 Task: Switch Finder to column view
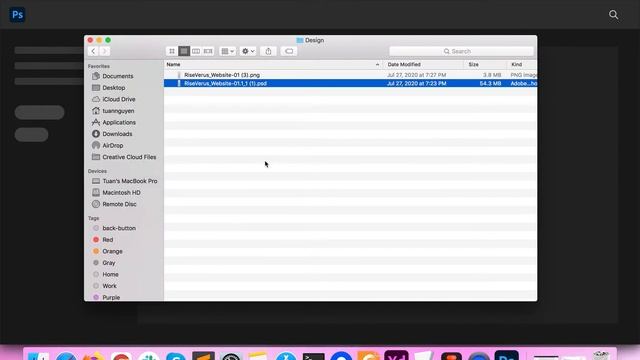click(196, 51)
